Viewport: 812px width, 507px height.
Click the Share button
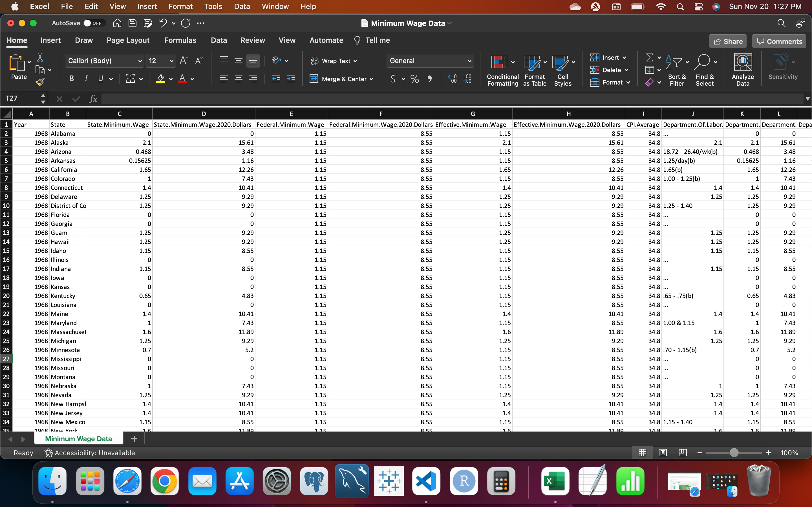[x=728, y=41]
